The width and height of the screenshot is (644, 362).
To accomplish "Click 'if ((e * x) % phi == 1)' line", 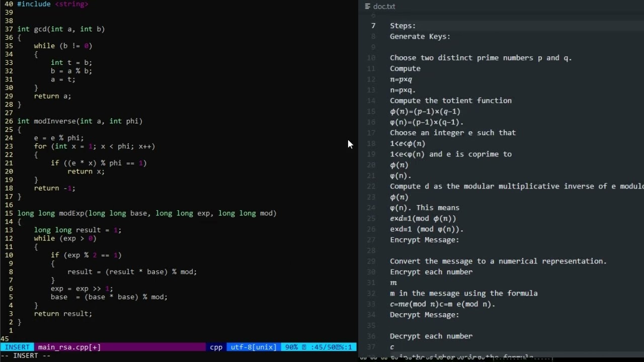I will tap(99, 163).
